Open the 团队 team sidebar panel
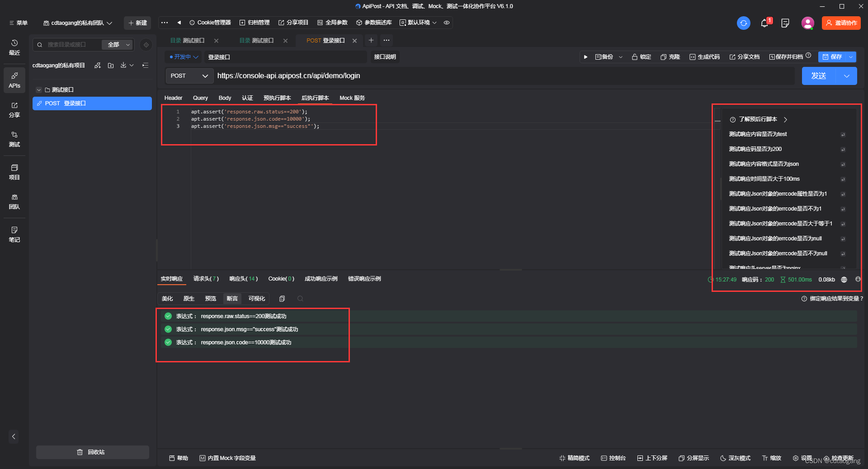868x469 pixels. click(x=14, y=202)
